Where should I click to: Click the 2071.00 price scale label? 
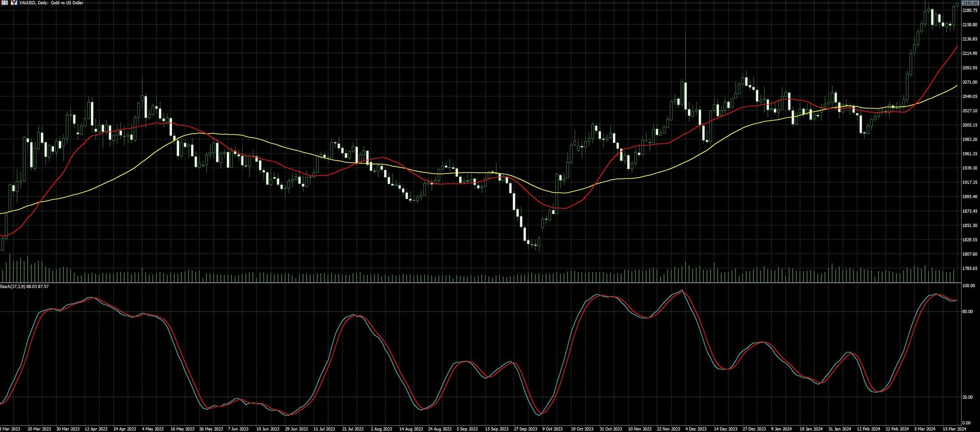tap(970, 82)
